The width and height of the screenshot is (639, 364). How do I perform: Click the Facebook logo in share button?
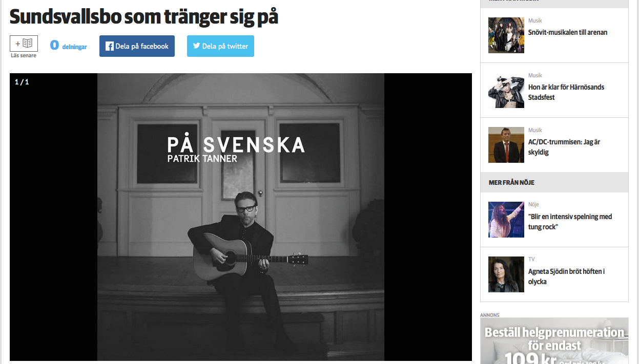[x=109, y=46]
